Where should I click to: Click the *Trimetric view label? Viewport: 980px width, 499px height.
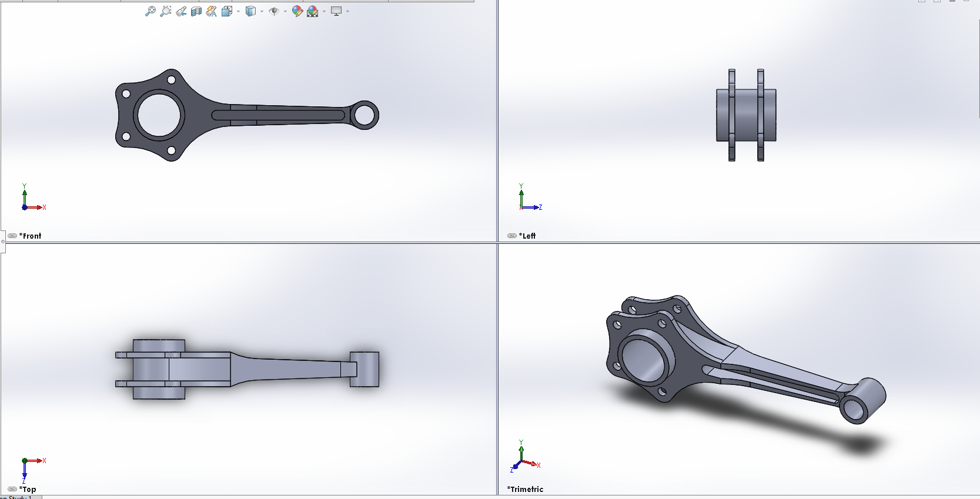[x=525, y=489]
